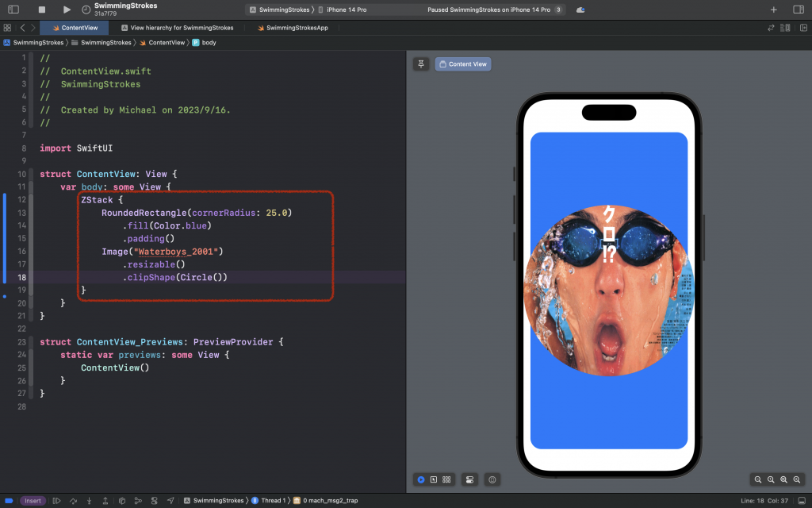Open the preview on-device info button
The height and width of the screenshot is (508, 812).
click(x=492, y=479)
